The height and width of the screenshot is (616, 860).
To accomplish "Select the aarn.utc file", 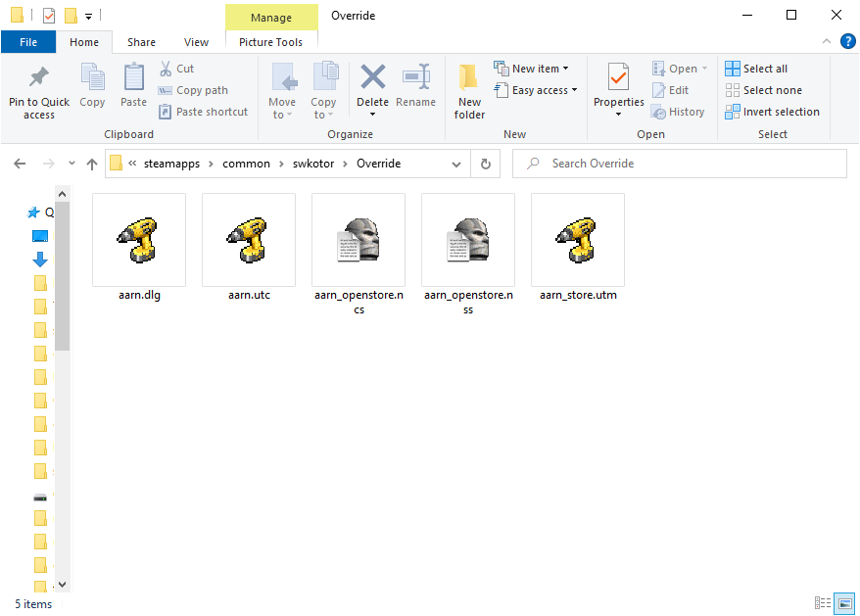I will tap(249, 248).
